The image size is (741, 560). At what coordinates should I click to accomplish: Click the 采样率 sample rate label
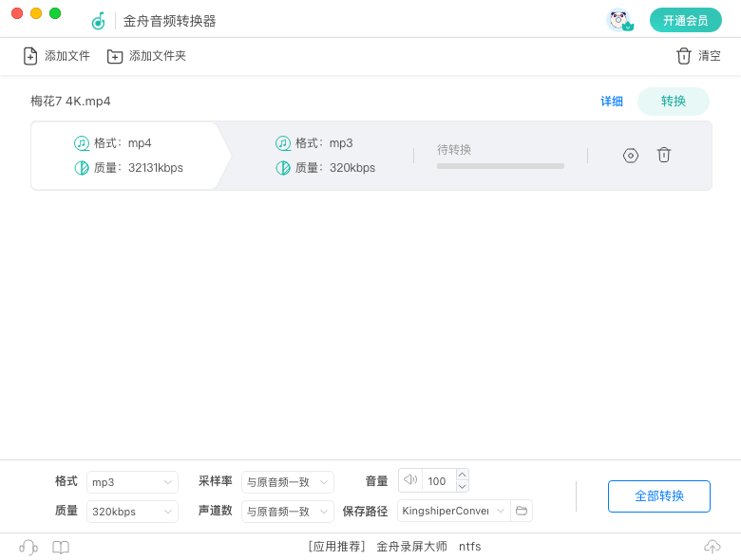(216, 480)
